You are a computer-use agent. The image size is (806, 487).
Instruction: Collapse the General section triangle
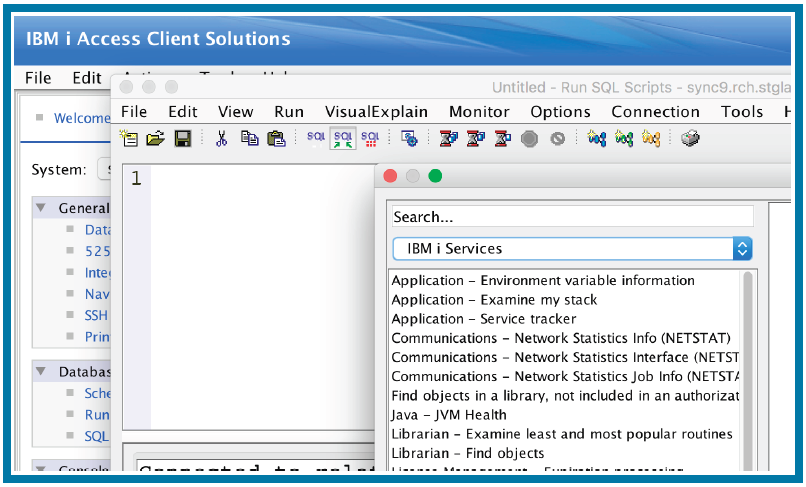point(41,208)
